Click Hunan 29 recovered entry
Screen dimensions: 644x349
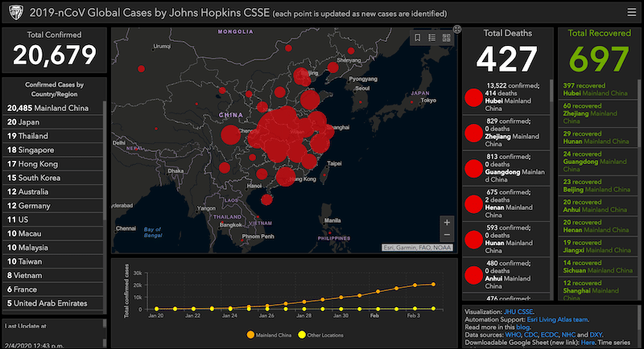597,138
